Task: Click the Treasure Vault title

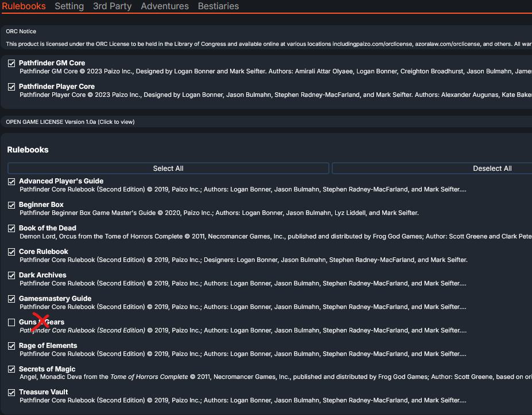Action: pos(44,392)
